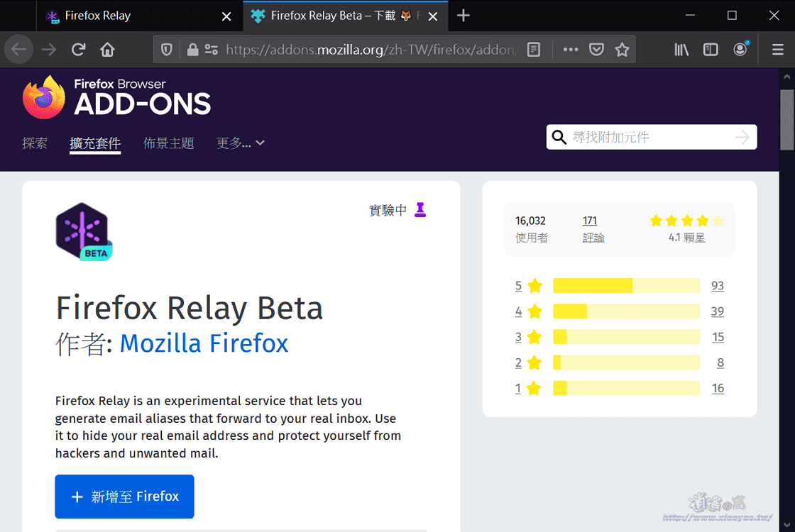
Task: Open tracking protection shield icon
Action: pos(166,50)
